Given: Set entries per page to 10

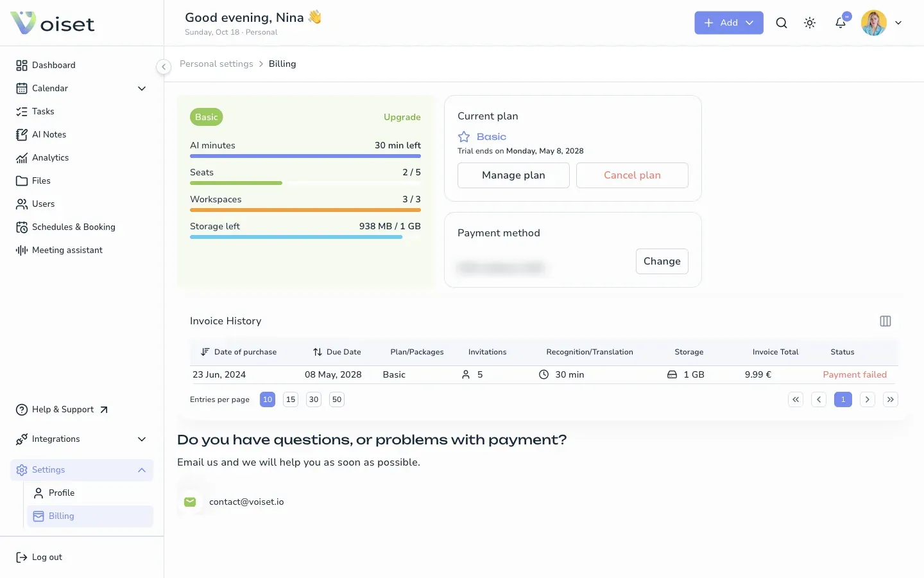Looking at the screenshot, I should coord(268,399).
